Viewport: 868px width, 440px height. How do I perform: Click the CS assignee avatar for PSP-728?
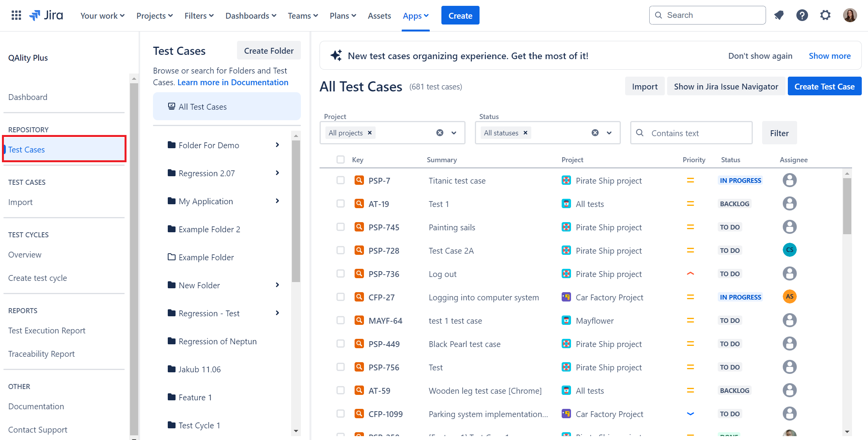pyautogui.click(x=789, y=250)
